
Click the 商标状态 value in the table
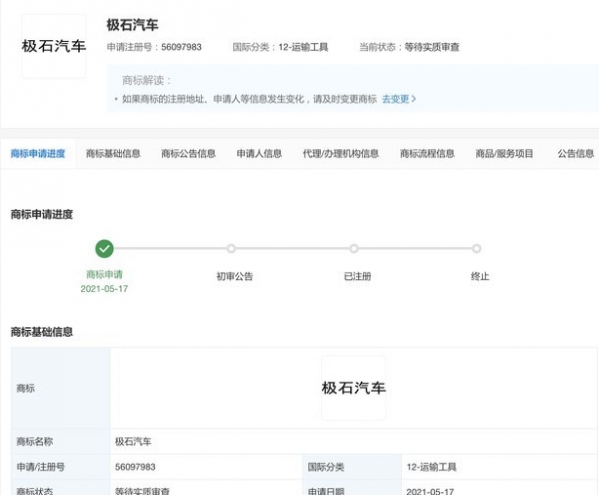tap(142, 491)
